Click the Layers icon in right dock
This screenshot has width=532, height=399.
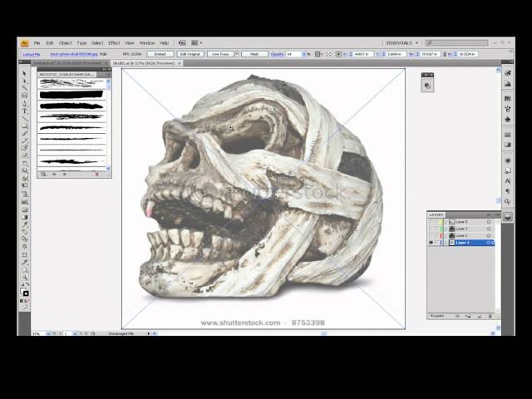(508, 217)
